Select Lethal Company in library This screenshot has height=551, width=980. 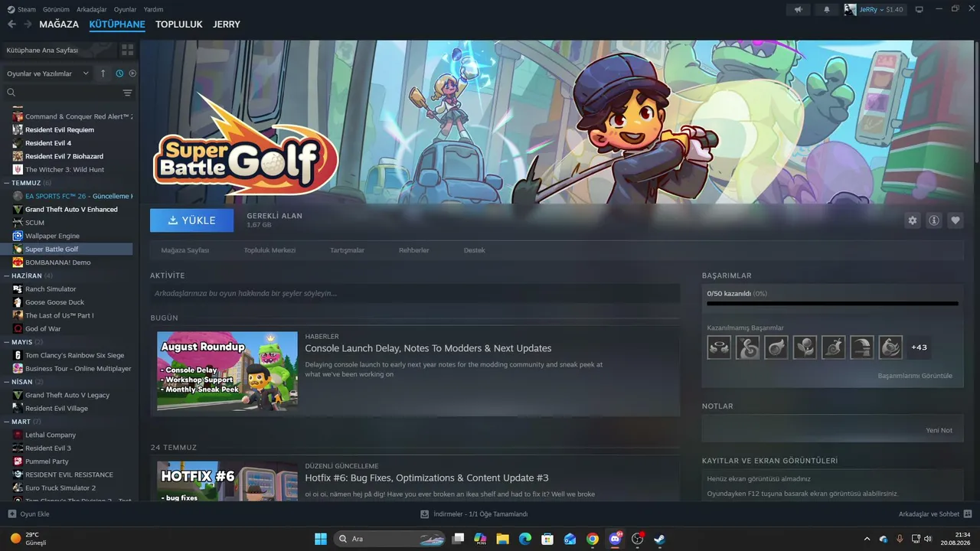coord(51,435)
